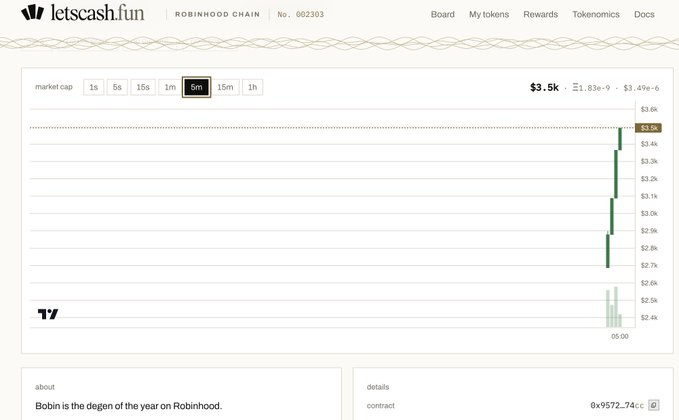Open Tokenomics page
679x420 pixels.
(596, 14)
